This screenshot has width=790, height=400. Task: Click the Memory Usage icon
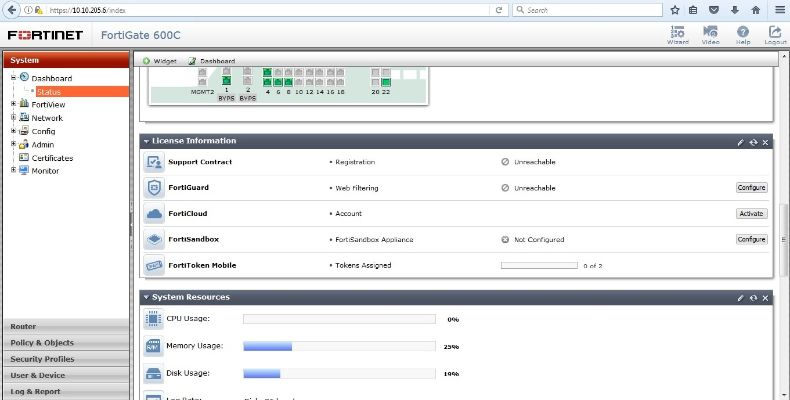click(x=153, y=346)
